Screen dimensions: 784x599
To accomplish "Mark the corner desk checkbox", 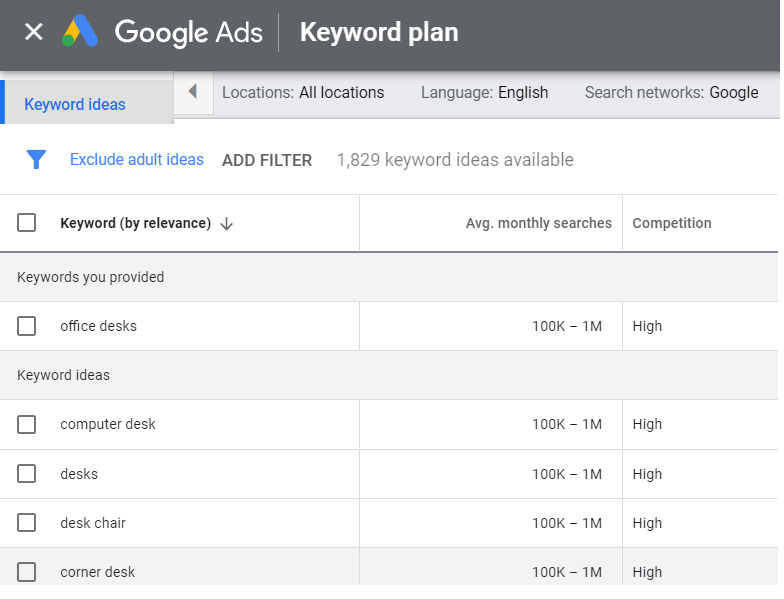I will tap(27, 572).
